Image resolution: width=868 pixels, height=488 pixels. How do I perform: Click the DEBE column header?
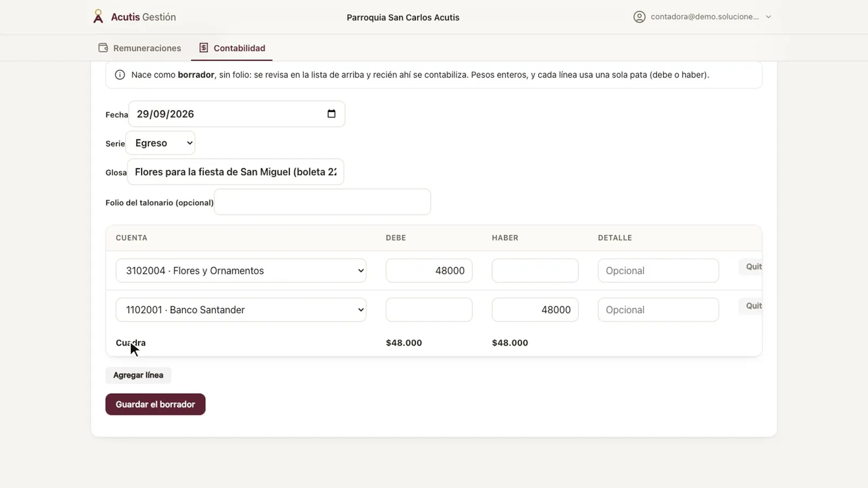click(396, 238)
